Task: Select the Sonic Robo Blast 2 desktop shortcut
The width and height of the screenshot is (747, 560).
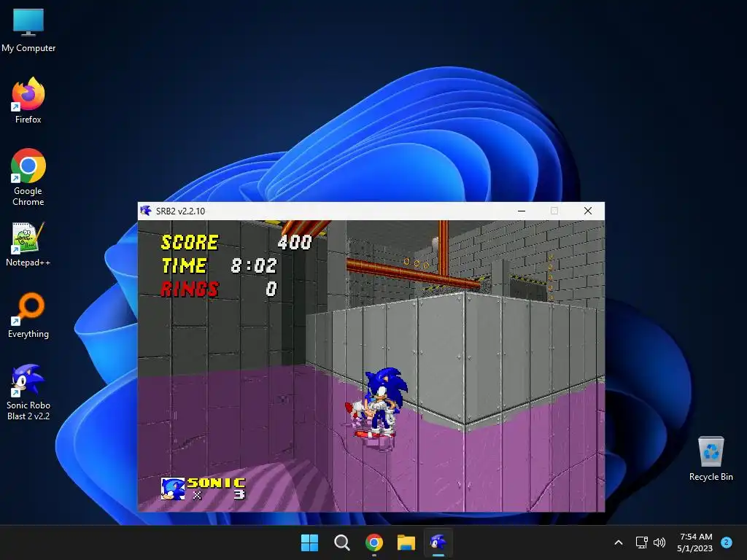Action: click(28, 392)
